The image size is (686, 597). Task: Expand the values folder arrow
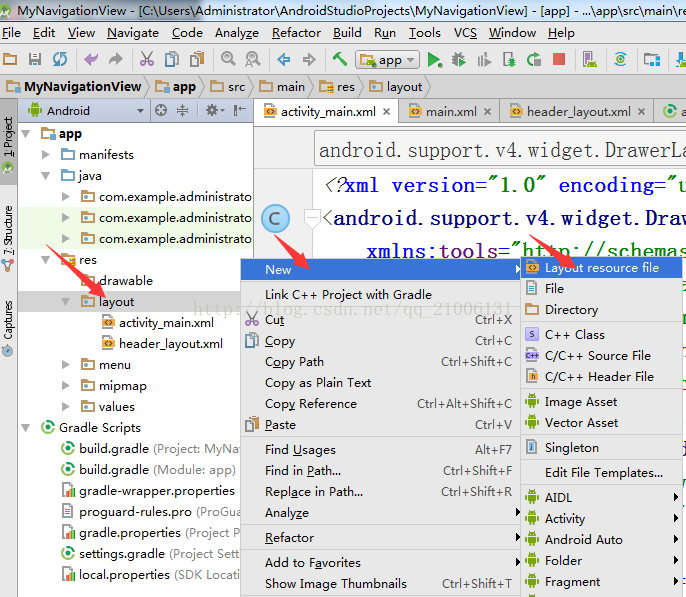pos(66,407)
